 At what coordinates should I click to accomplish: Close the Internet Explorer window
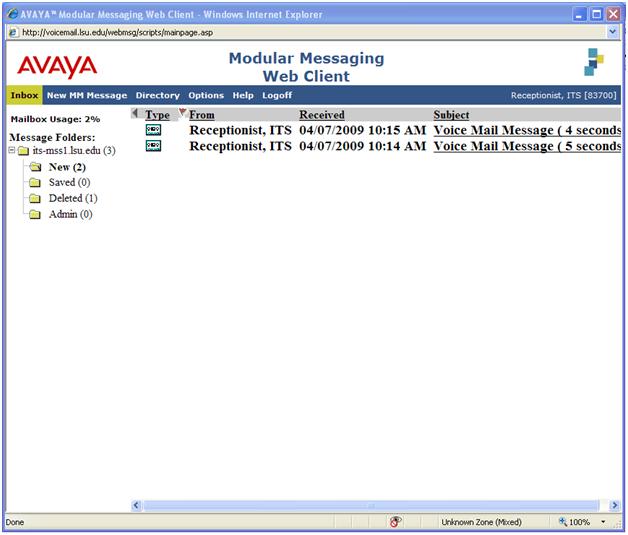point(613,15)
